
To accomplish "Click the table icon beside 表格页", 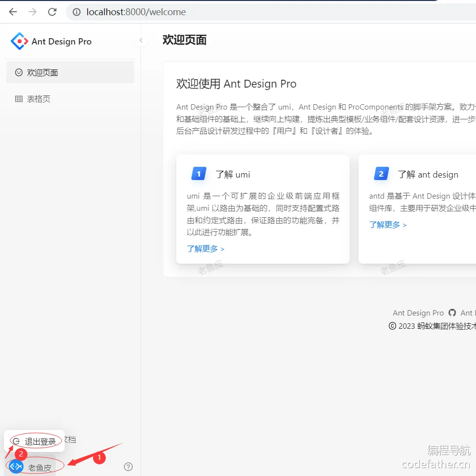I will pos(19,99).
